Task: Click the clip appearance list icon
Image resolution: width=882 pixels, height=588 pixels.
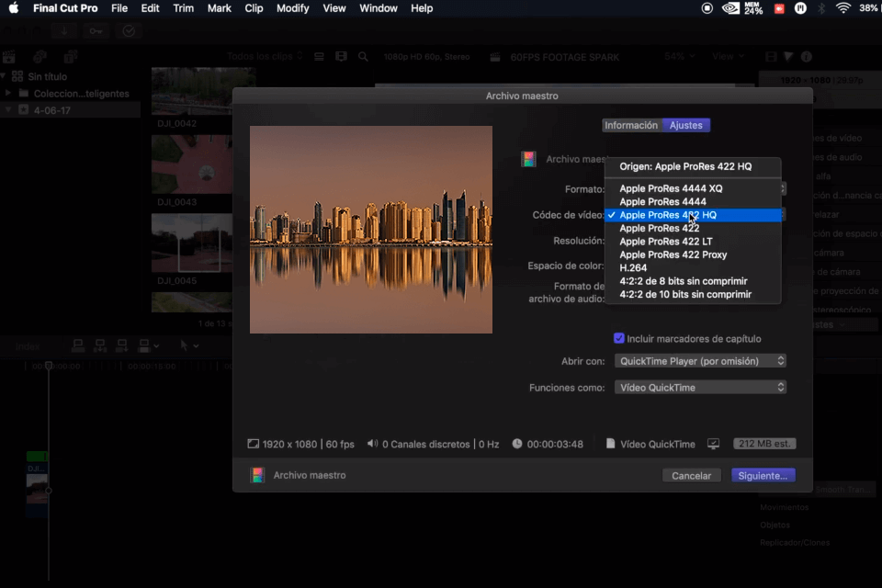Action: [x=319, y=57]
